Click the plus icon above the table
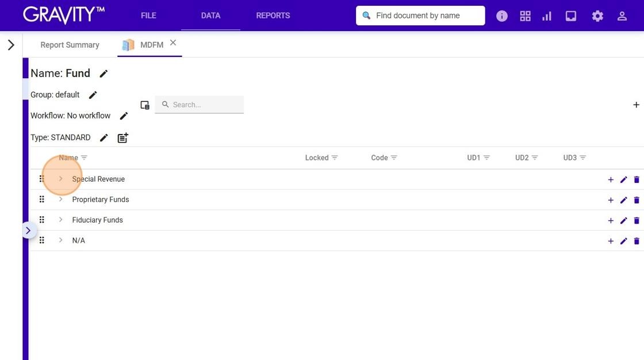644x360 pixels. pyautogui.click(x=636, y=105)
